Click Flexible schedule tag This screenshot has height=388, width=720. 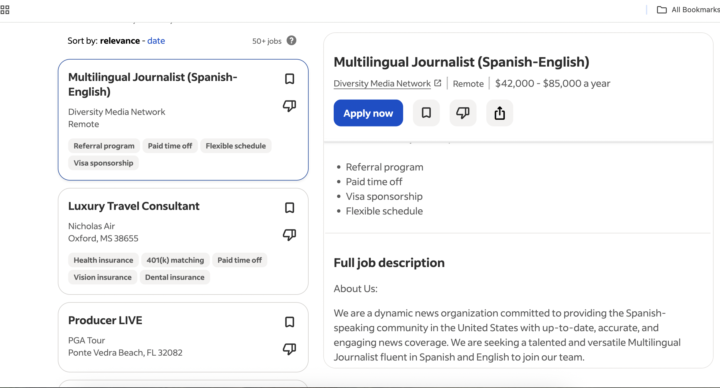(236, 146)
